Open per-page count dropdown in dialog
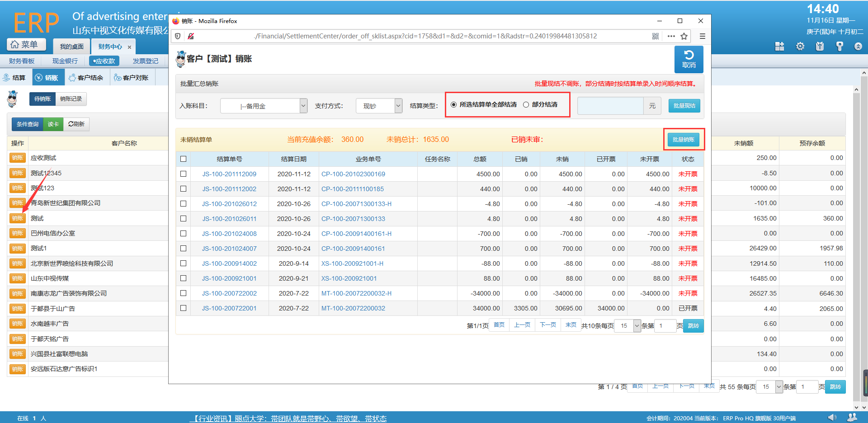The image size is (868, 423). (x=628, y=326)
